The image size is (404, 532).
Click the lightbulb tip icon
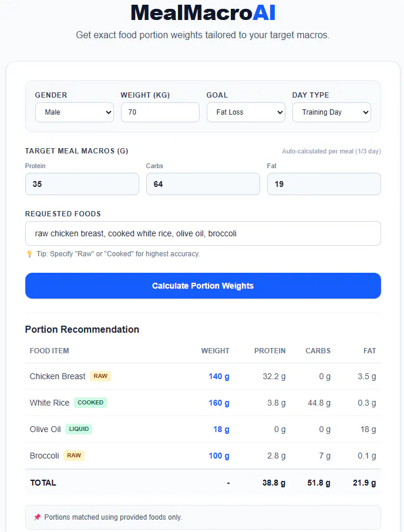(29, 254)
